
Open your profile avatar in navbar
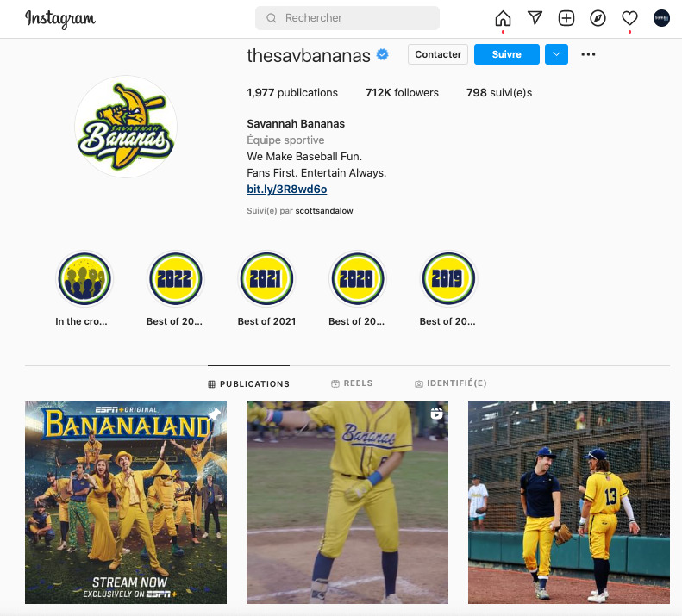tap(661, 18)
